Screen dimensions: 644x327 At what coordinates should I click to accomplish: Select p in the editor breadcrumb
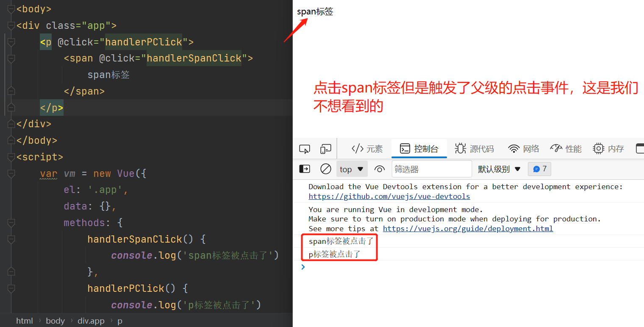(x=120, y=321)
